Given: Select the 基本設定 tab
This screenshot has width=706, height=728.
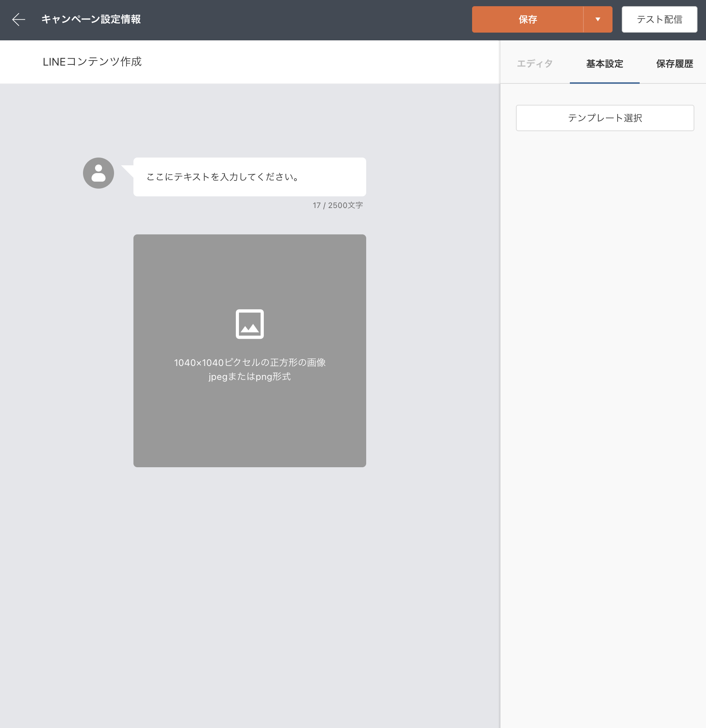Looking at the screenshot, I should [x=604, y=64].
